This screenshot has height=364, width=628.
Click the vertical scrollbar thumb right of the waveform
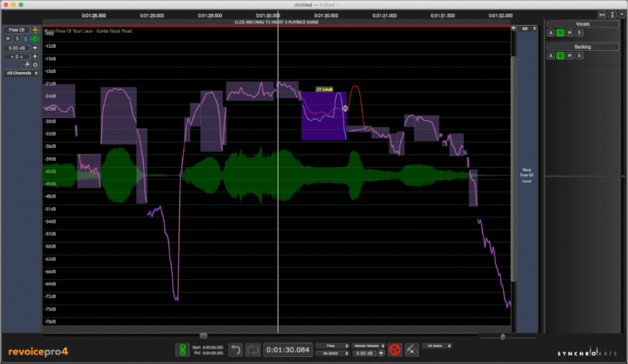[513, 168]
